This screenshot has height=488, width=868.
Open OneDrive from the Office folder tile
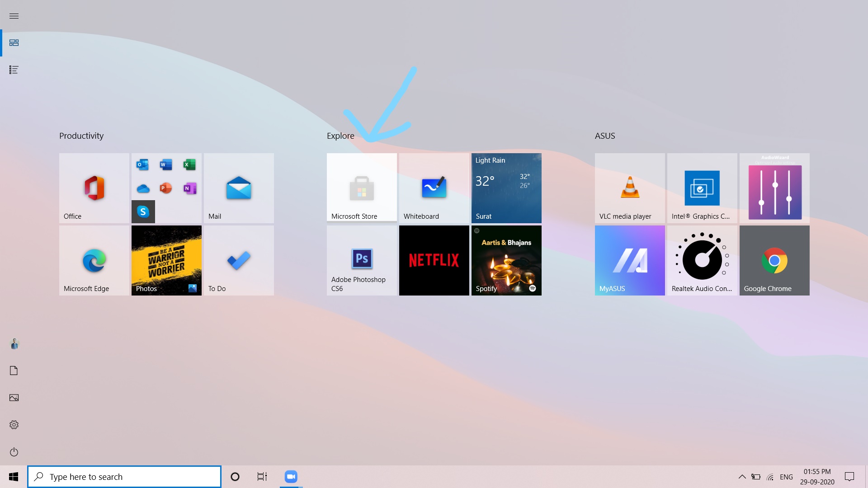pos(143,188)
